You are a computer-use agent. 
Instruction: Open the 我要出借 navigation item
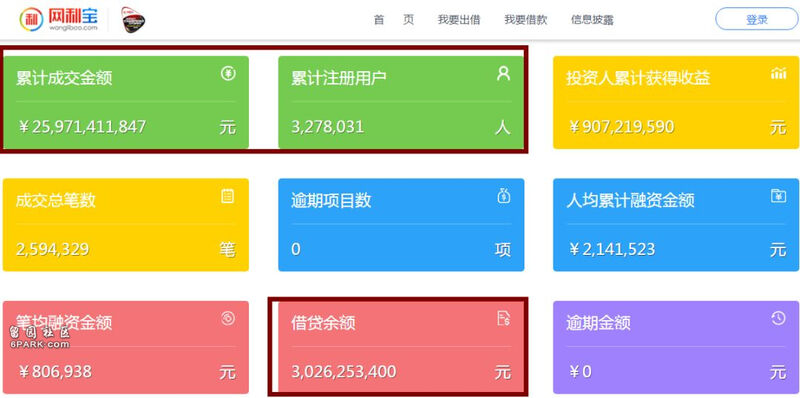coord(459,20)
